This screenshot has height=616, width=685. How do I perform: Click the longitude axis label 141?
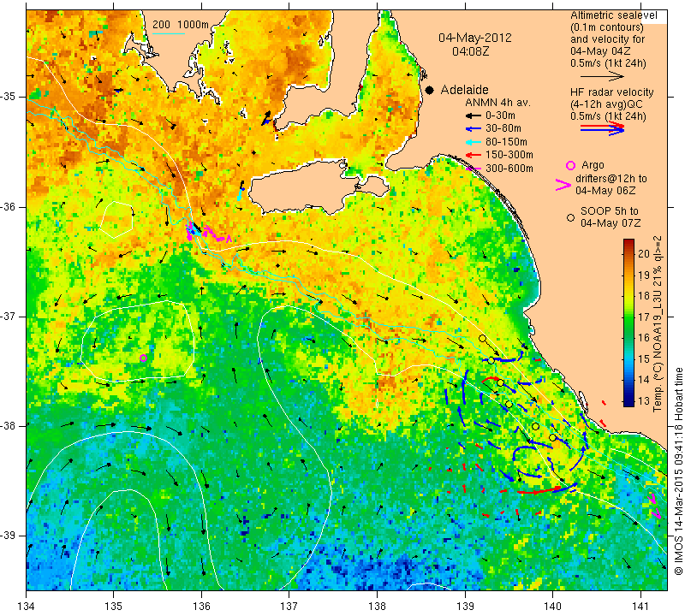pyautogui.click(x=640, y=607)
